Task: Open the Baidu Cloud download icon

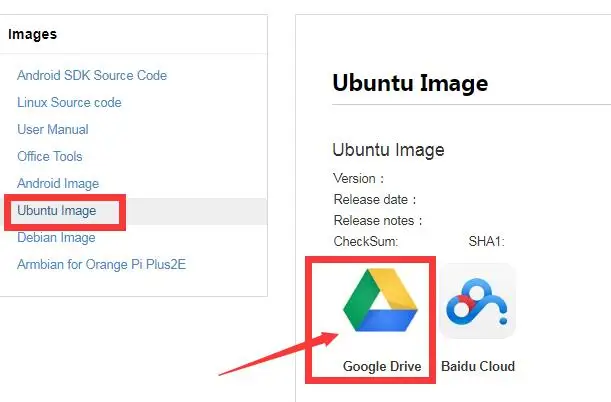Action: (x=477, y=300)
